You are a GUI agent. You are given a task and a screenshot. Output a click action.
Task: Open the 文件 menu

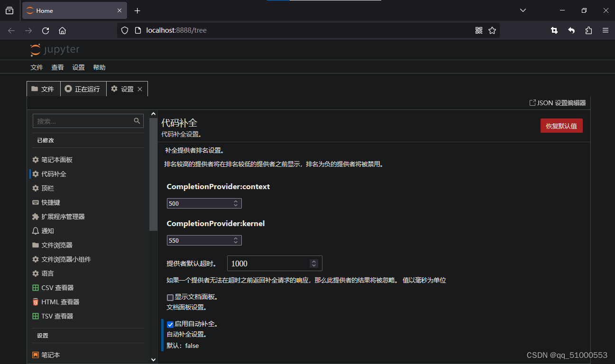[x=37, y=67]
